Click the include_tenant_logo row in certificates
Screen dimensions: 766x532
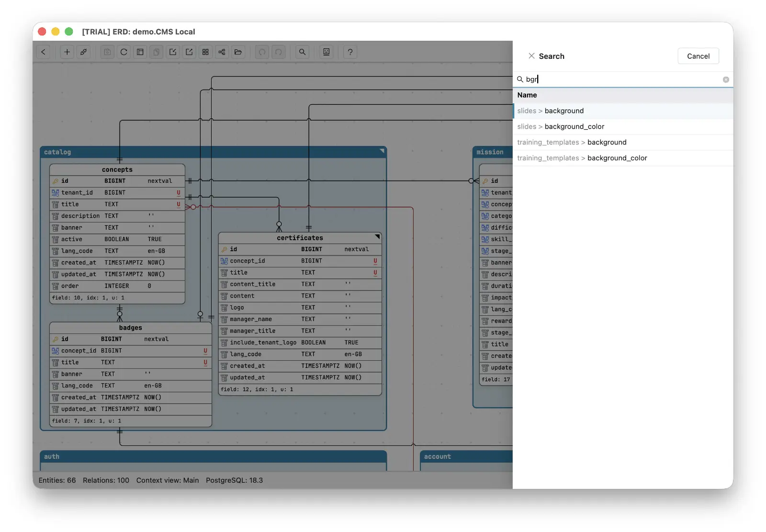[300, 343]
